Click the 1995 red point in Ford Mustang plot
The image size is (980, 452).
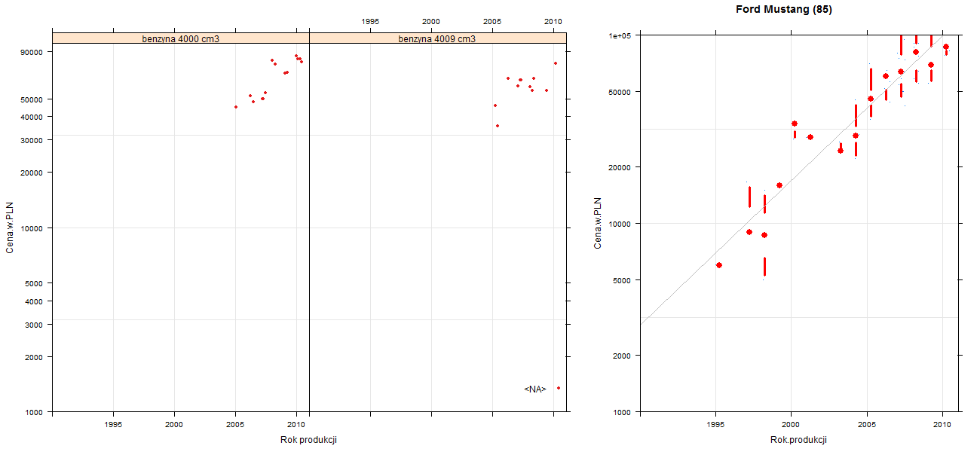click(719, 265)
